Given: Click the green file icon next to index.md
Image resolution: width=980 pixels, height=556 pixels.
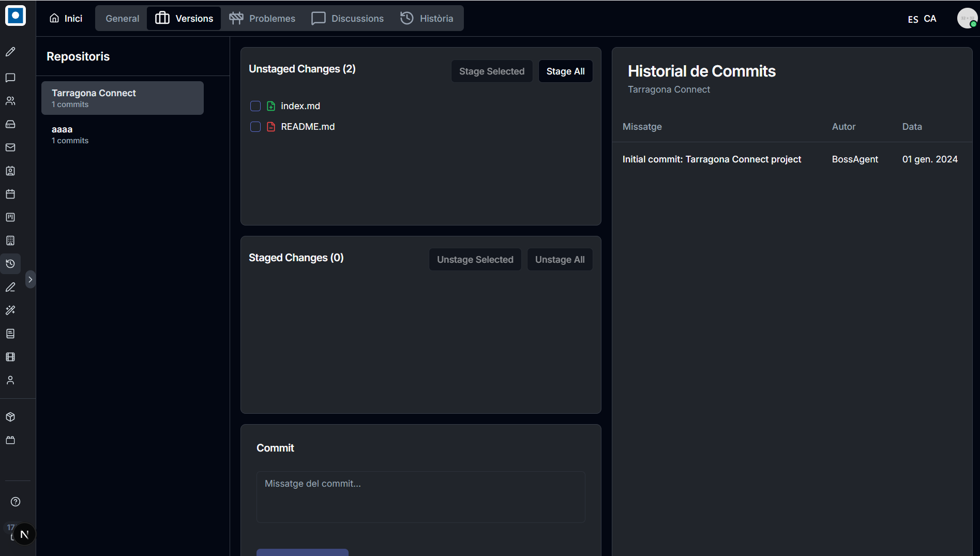Looking at the screenshot, I should point(271,106).
